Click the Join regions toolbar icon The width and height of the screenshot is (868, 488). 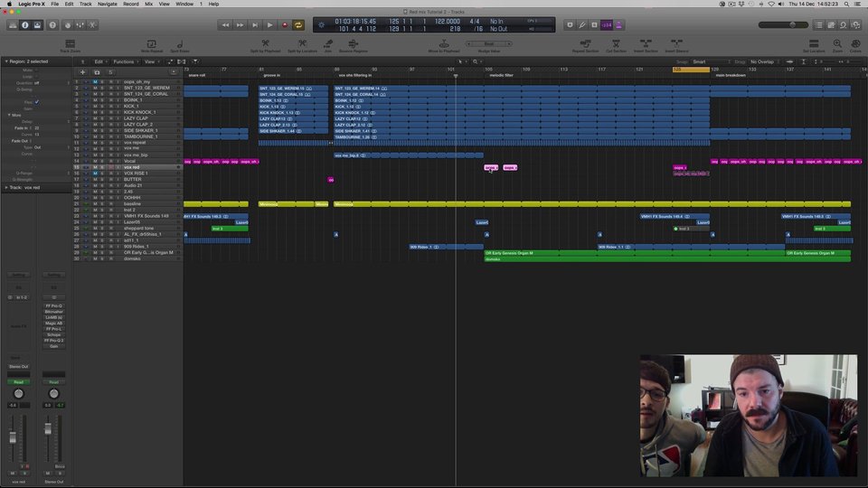(x=328, y=43)
